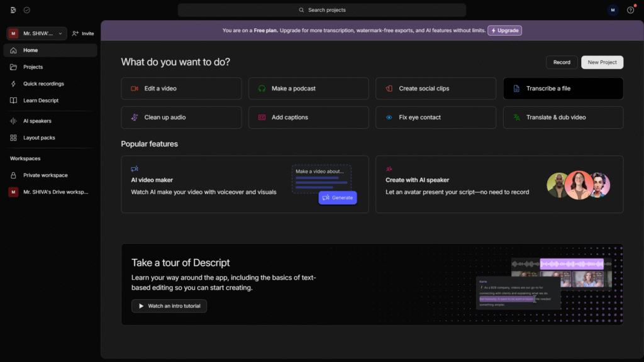Toggle the sidebar collapse icon

tap(13, 10)
